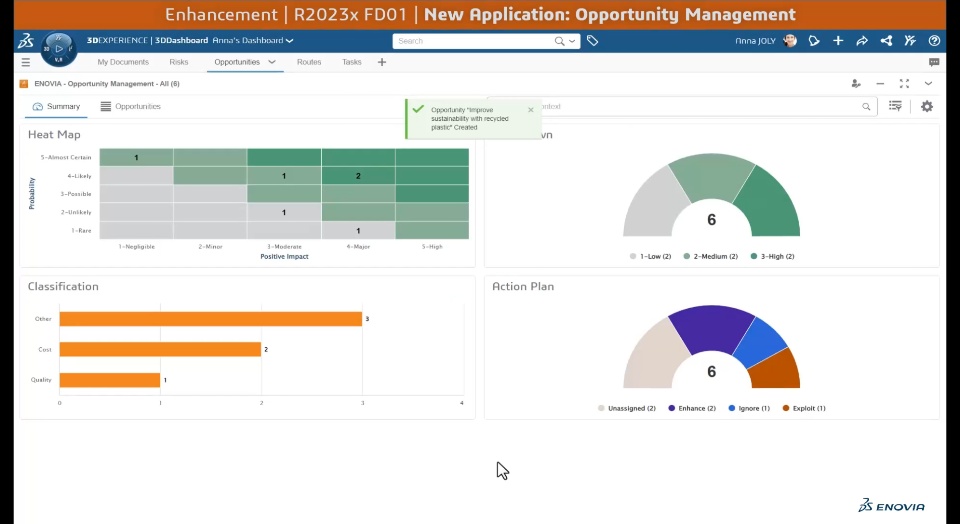Minimize the Opportunity Management widget

(880, 83)
